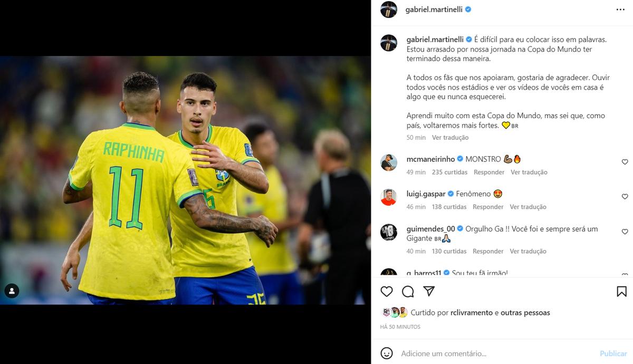Screen dimensions: 633x364
Task: Like the post with the heart icon
Action: click(387, 292)
